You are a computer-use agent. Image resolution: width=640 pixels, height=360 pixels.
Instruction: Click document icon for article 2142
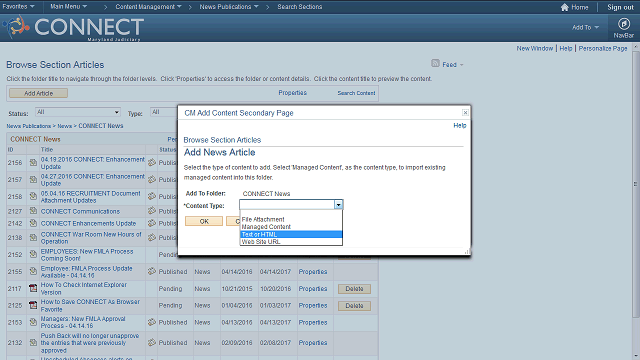click(x=33, y=223)
